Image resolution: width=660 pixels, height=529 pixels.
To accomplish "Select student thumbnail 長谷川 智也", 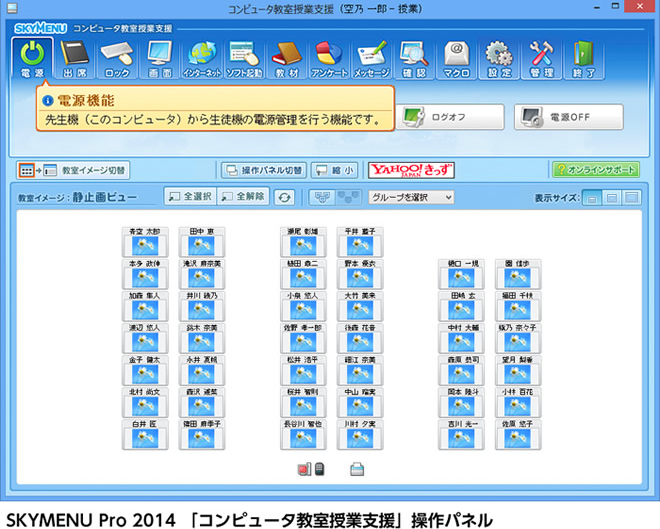I will click(x=303, y=435).
